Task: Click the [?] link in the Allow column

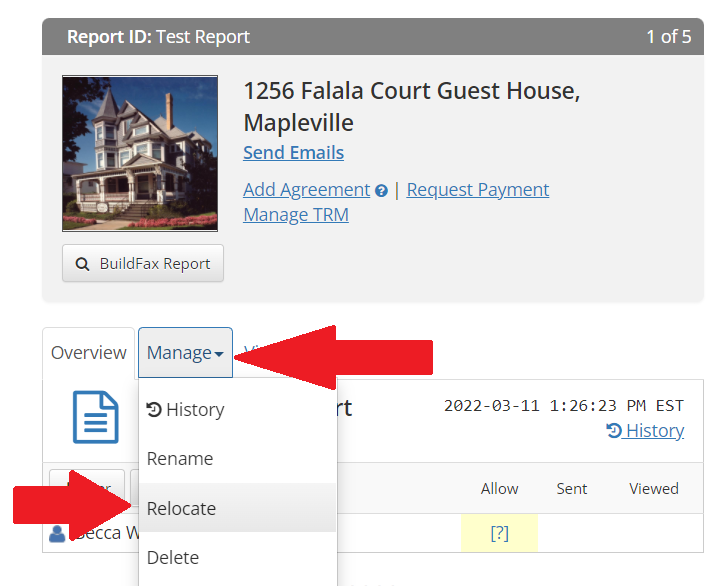Action: 499,533
